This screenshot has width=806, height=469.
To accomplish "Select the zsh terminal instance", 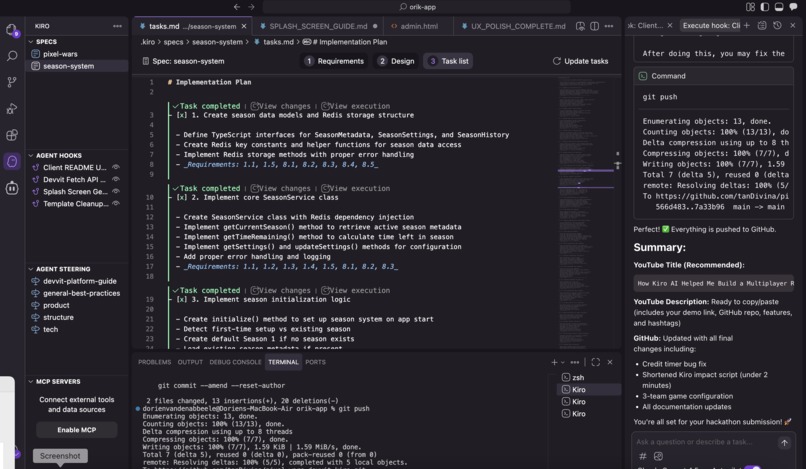I will click(x=589, y=377).
